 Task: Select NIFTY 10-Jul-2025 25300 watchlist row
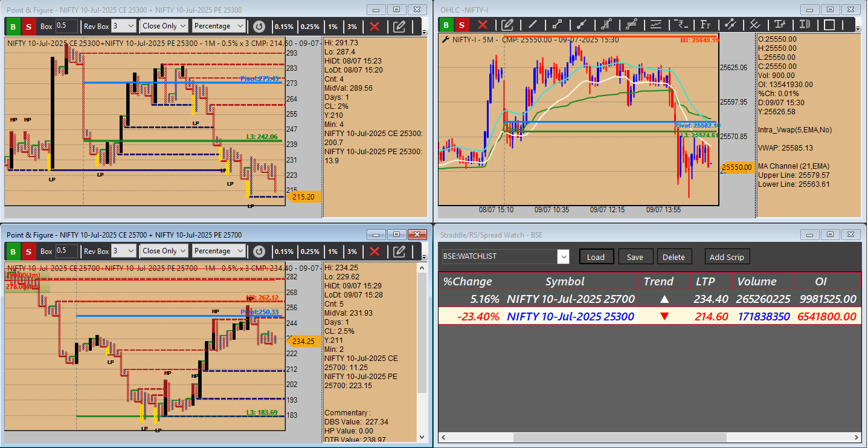(x=649, y=316)
